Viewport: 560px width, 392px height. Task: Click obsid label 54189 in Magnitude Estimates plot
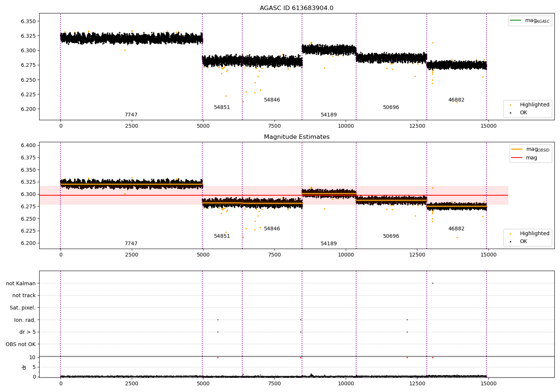click(x=329, y=244)
